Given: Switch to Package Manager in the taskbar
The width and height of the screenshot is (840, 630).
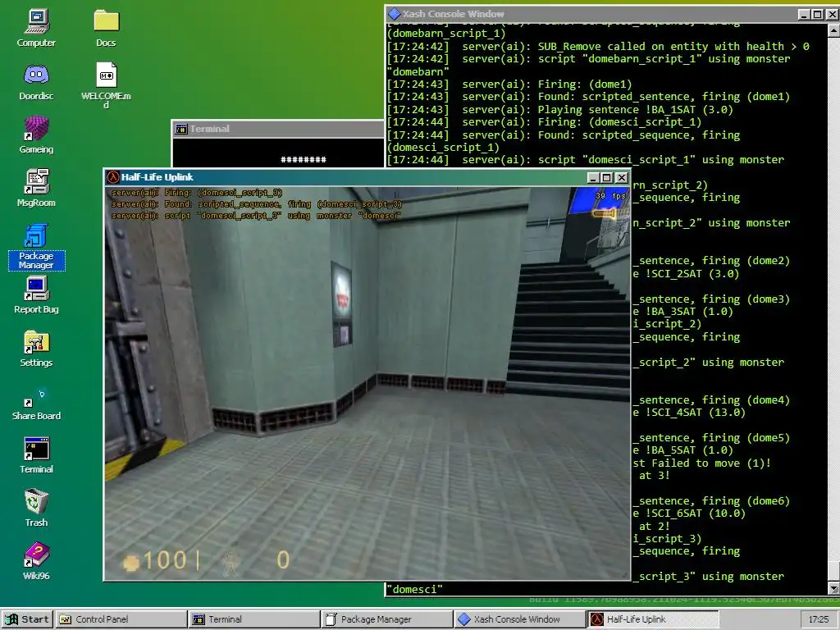Looking at the screenshot, I should tap(387, 619).
